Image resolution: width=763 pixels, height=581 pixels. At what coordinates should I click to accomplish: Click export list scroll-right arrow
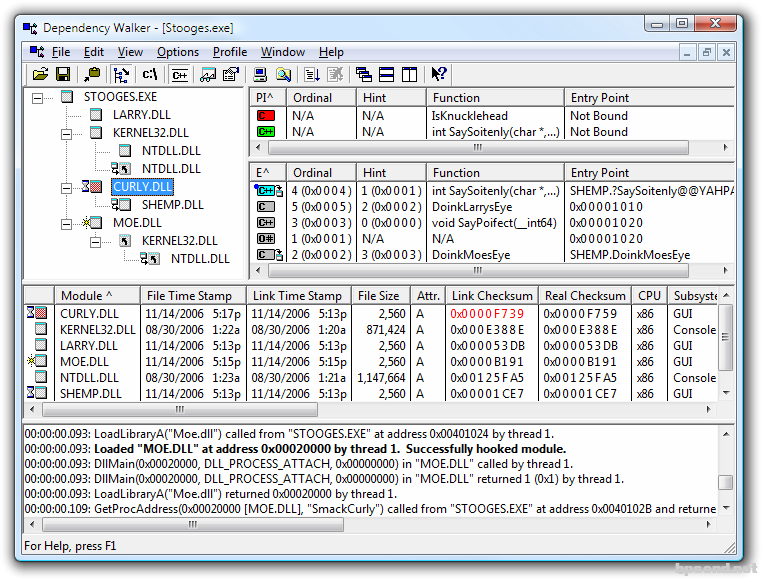(x=725, y=271)
